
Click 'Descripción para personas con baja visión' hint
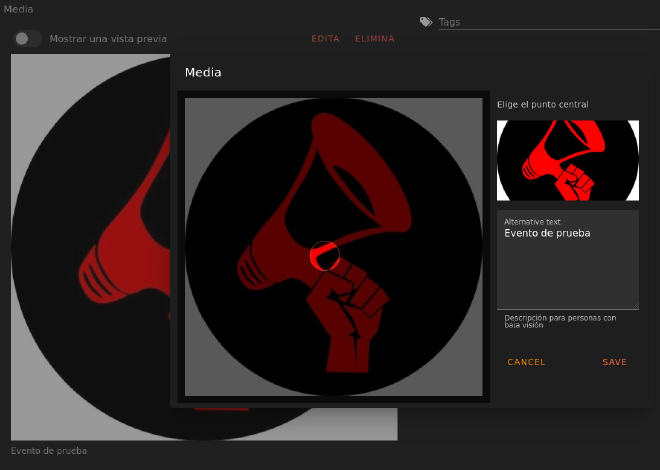tap(560, 321)
